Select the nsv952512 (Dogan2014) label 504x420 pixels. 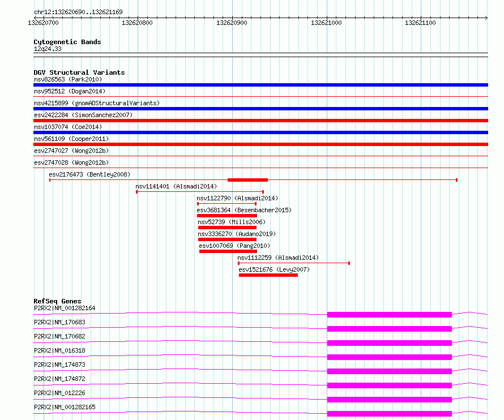coord(70,91)
